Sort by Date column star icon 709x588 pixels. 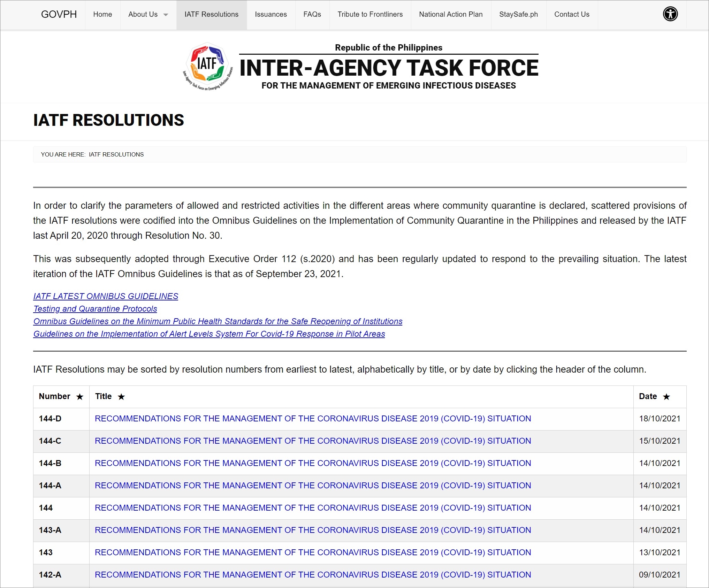[666, 397]
